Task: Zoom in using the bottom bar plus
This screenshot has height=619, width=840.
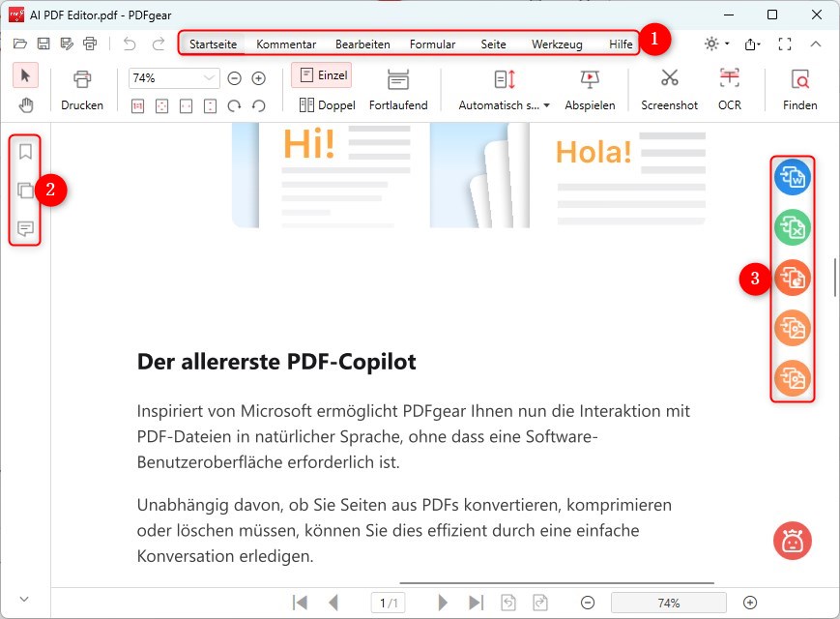Action: click(750, 603)
